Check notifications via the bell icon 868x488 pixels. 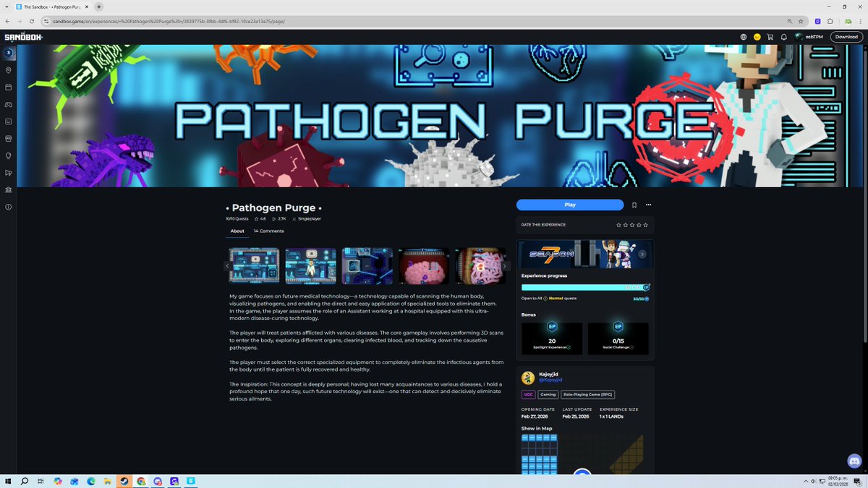[783, 36]
